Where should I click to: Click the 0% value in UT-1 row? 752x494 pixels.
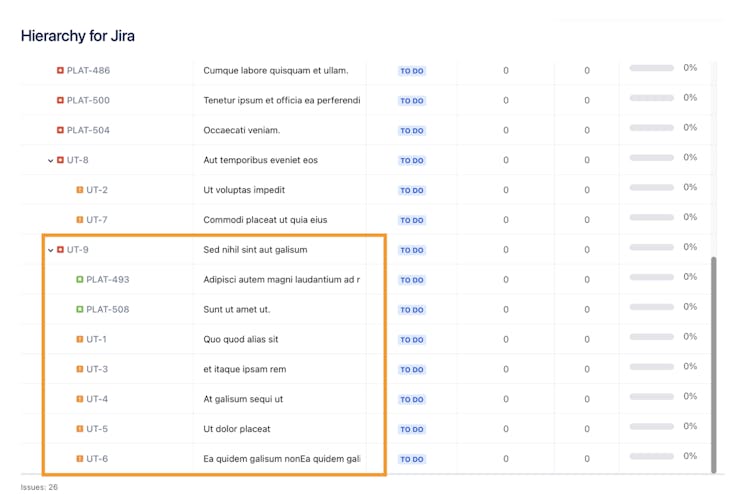tap(690, 336)
